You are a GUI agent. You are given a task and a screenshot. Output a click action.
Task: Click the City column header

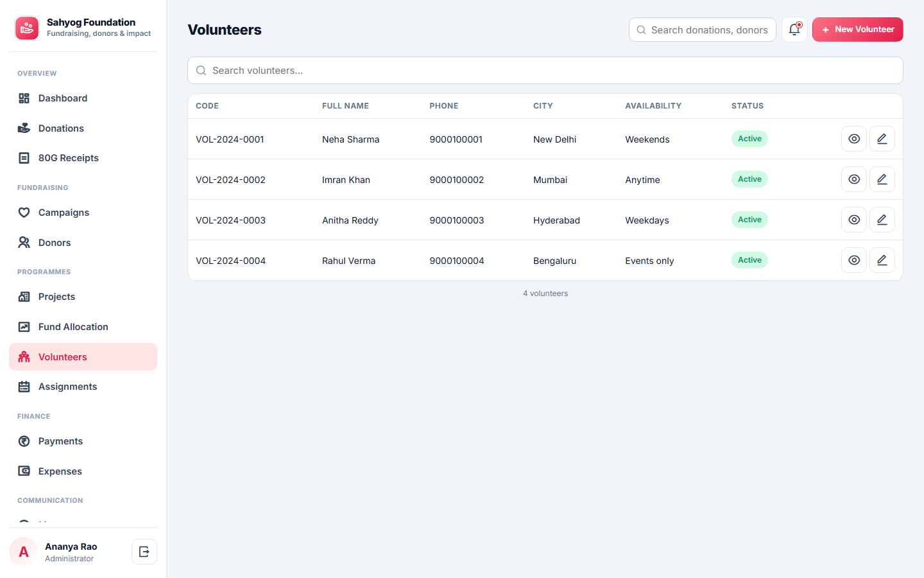click(543, 106)
